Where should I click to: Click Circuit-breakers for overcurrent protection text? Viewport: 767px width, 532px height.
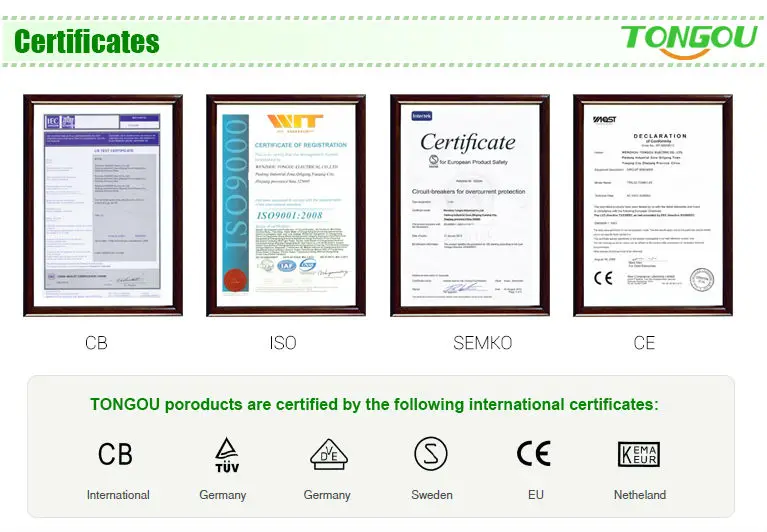[x=469, y=192]
